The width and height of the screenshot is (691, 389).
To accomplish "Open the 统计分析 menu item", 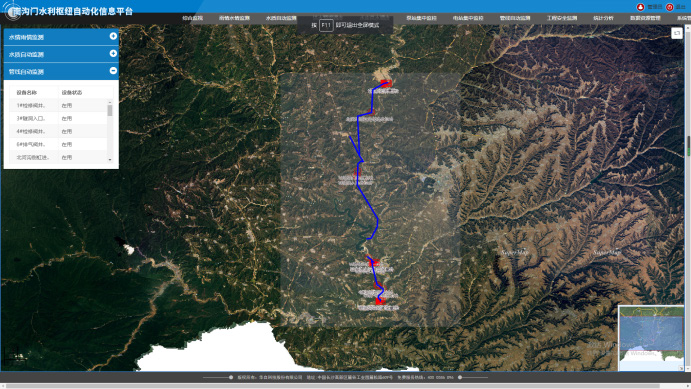I will tap(603, 18).
